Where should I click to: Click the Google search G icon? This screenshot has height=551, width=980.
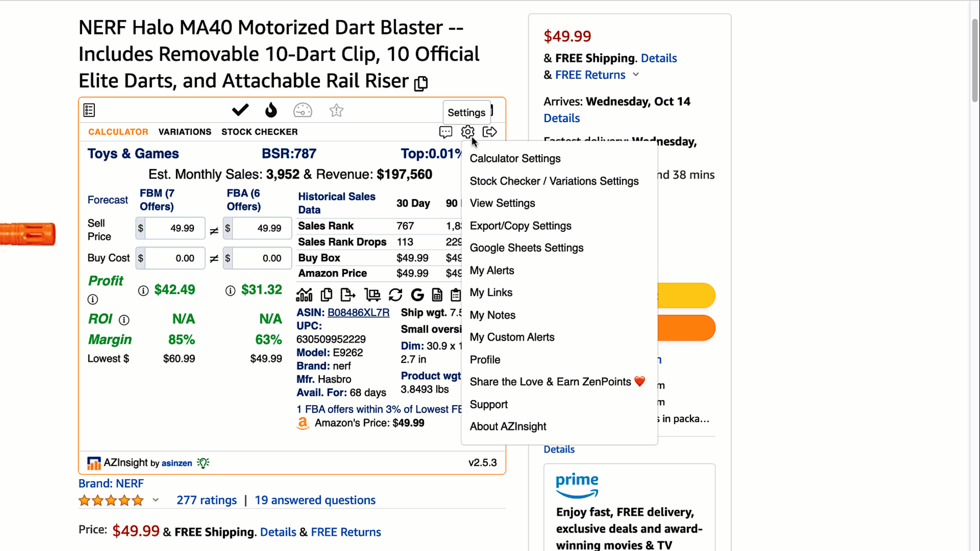click(417, 294)
